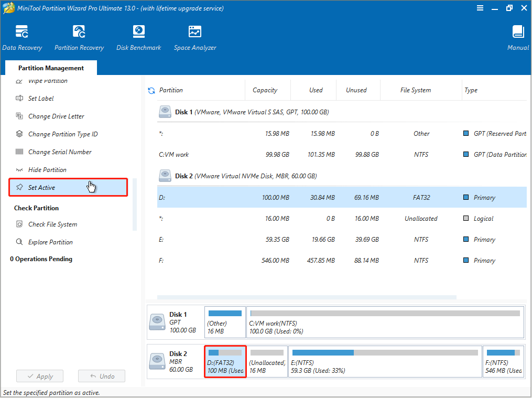Screen dimensions: 532x398
Task: Open the Data Recovery tool
Action: pyautogui.click(x=22, y=37)
